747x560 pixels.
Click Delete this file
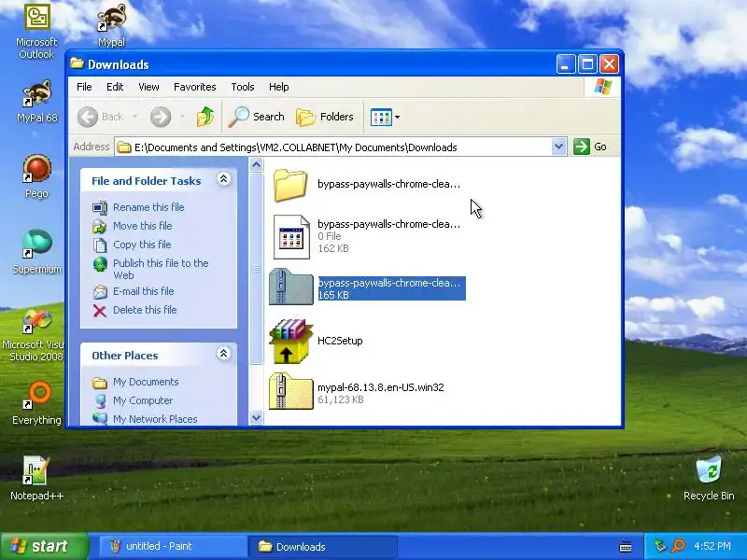(145, 310)
